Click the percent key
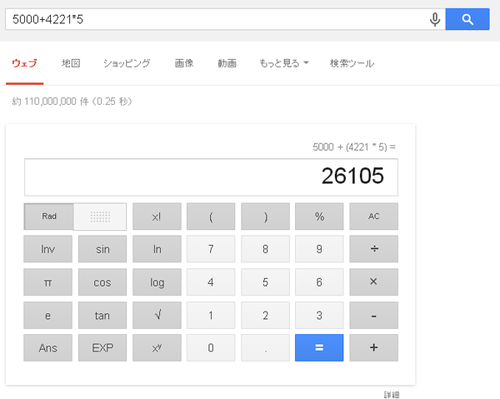The width and height of the screenshot is (500, 399). 319,216
